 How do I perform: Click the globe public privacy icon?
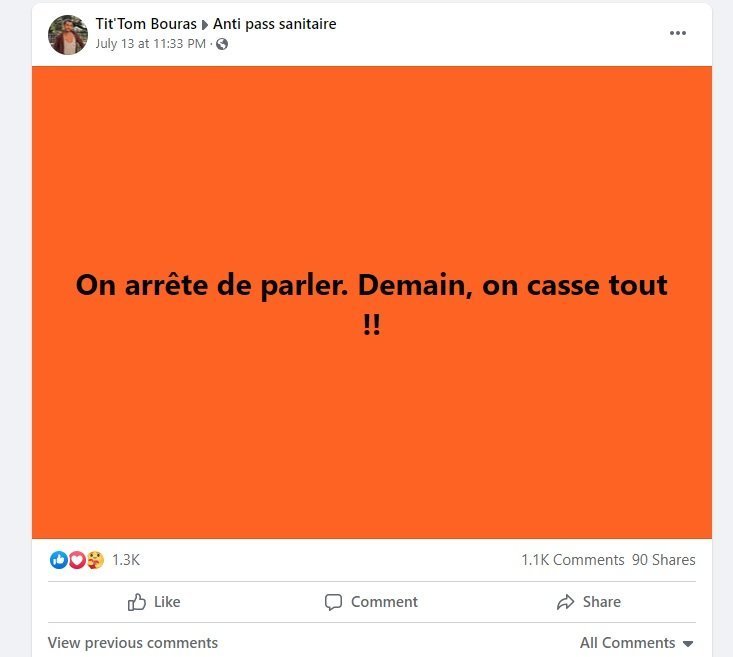(x=222, y=44)
